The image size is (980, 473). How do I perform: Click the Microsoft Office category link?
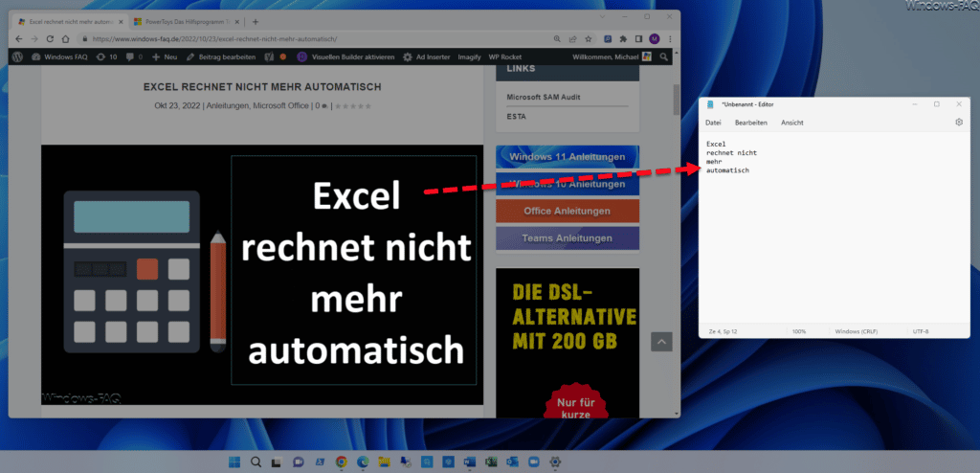pos(280,105)
